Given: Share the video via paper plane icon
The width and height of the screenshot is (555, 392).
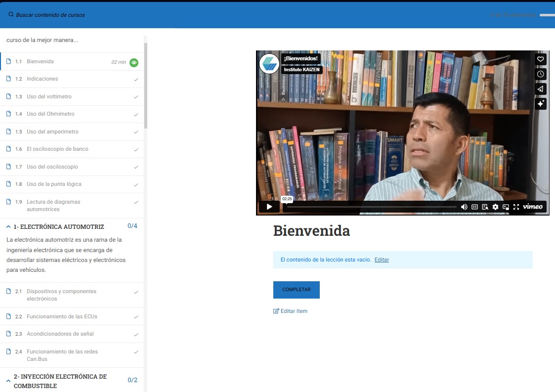Looking at the screenshot, I should pos(541,89).
